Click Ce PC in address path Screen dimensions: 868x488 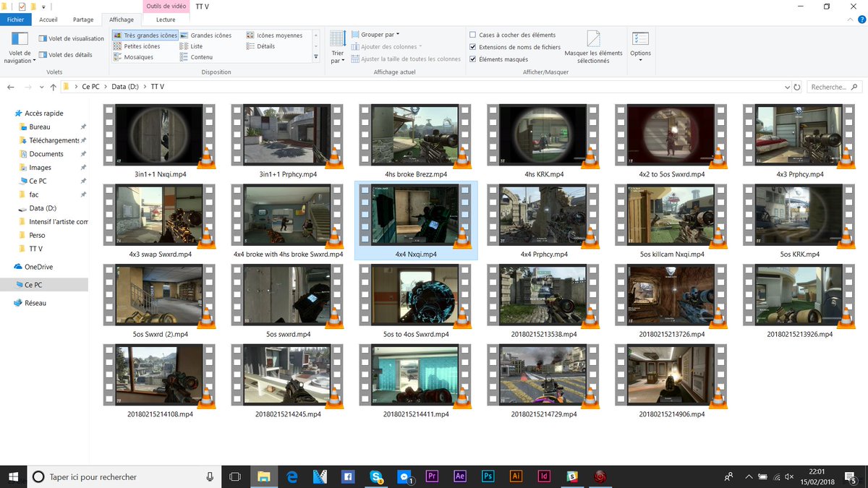coord(91,87)
